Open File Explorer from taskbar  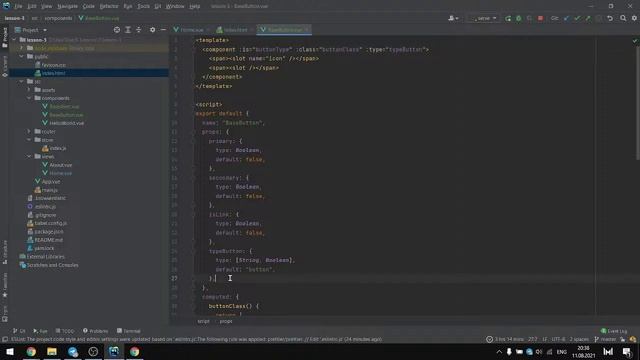(x=52, y=351)
